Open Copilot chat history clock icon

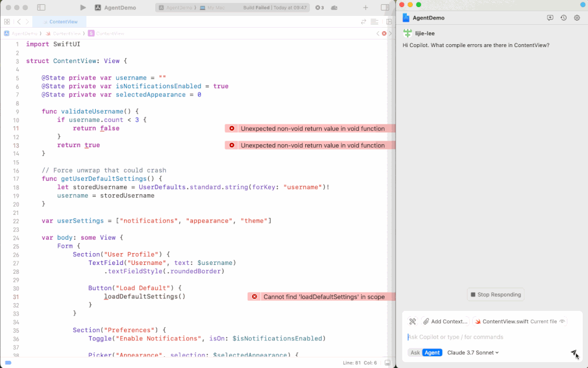click(563, 18)
